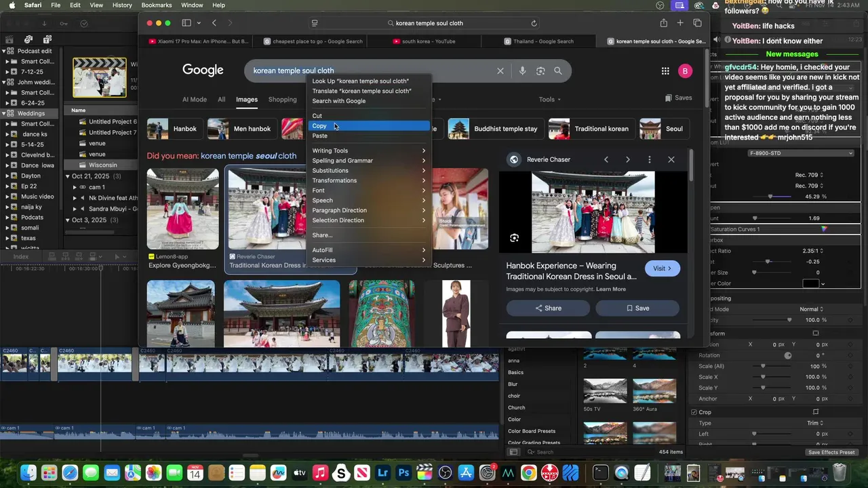Open Safari share sheet icon

[x=663, y=23]
